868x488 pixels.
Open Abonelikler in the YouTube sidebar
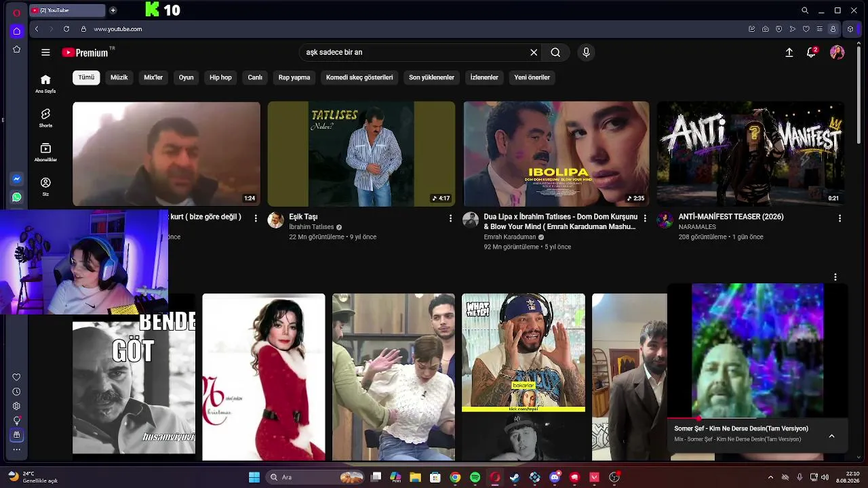pyautogui.click(x=45, y=152)
